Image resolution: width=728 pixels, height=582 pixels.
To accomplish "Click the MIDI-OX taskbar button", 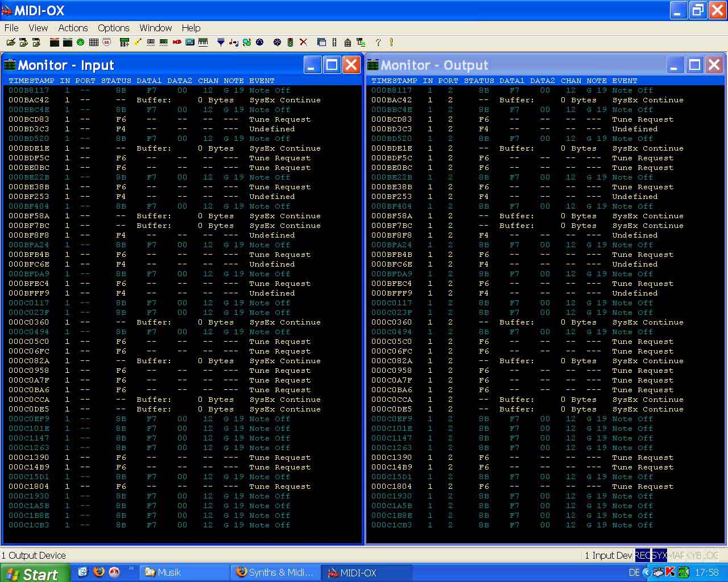I will [367, 573].
